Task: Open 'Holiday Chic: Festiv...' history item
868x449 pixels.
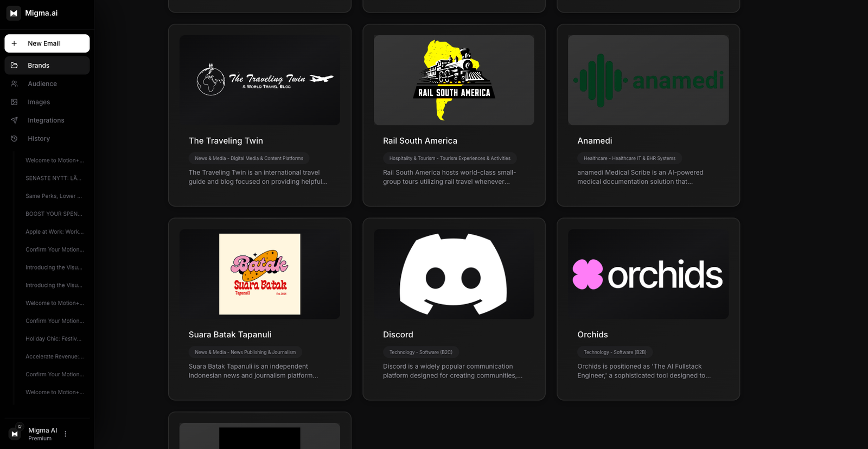Action: coord(53,339)
